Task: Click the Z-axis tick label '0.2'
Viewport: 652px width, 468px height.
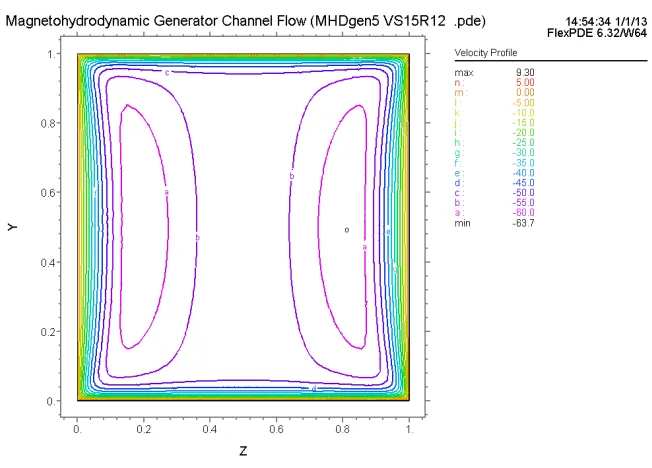Action: [x=144, y=429]
